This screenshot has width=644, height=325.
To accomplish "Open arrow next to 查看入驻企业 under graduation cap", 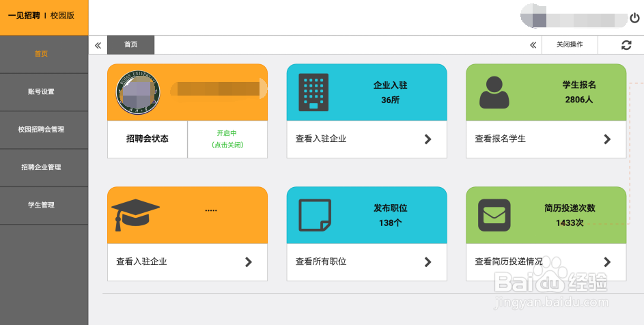I will [x=248, y=262].
